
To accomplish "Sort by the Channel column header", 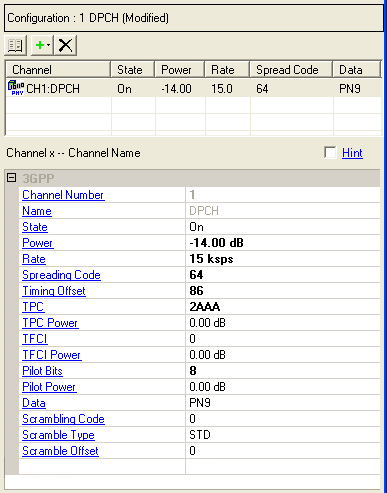I will click(58, 70).
